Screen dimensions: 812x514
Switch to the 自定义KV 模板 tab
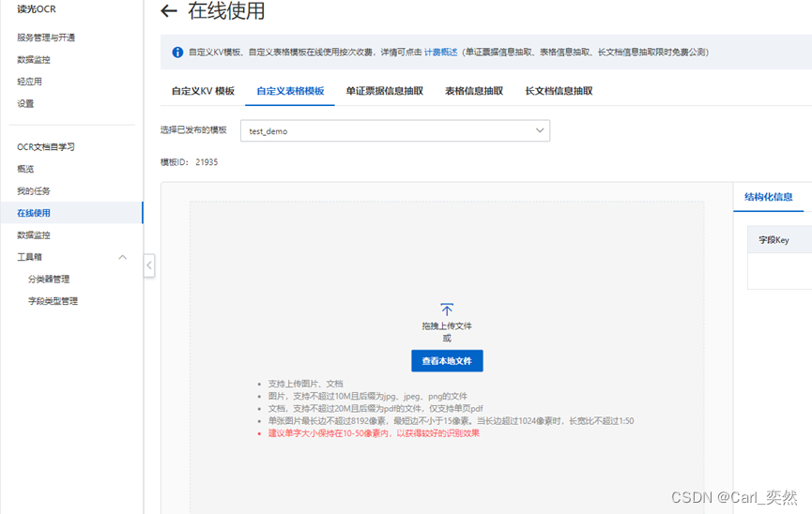[203, 91]
